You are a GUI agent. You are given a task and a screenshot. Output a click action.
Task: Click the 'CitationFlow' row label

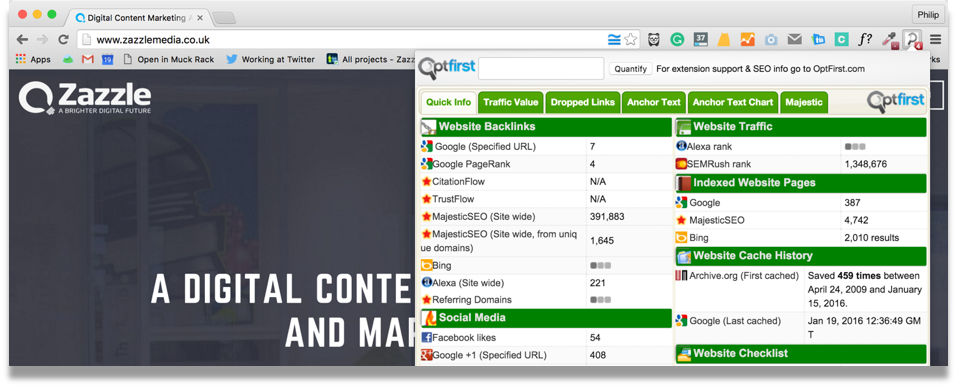(458, 181)
